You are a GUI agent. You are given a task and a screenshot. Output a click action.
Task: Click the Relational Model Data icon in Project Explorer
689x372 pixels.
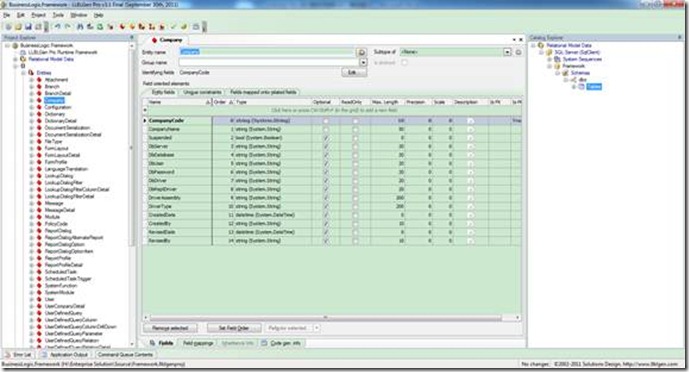pyautogui.click(x=23, y=59)
